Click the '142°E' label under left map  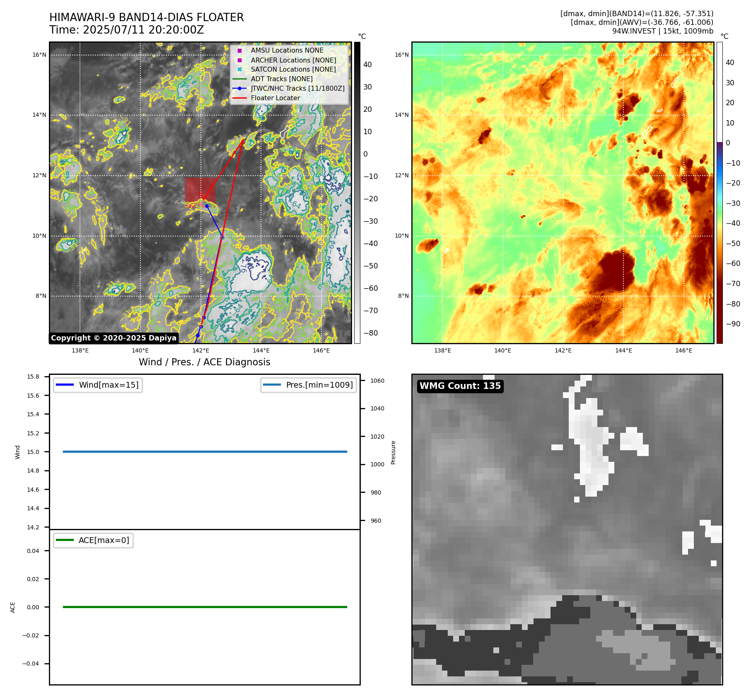(201, 350)
